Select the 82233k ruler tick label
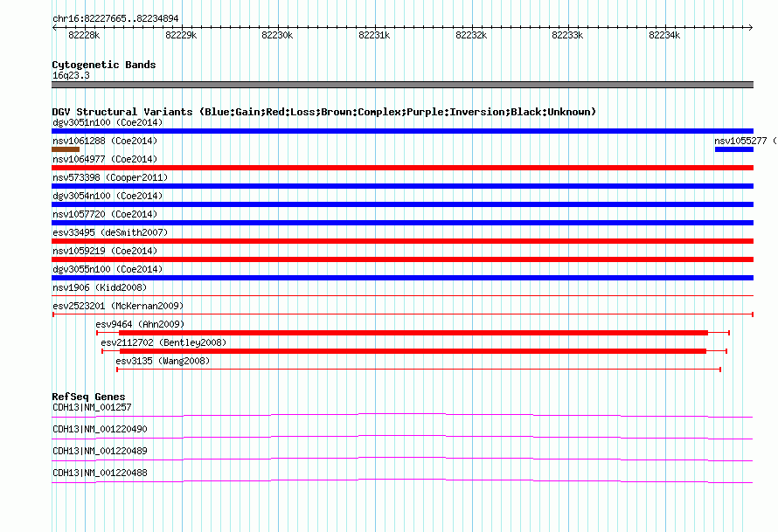The width and height of the screenshot is (778, 532). 567,35
